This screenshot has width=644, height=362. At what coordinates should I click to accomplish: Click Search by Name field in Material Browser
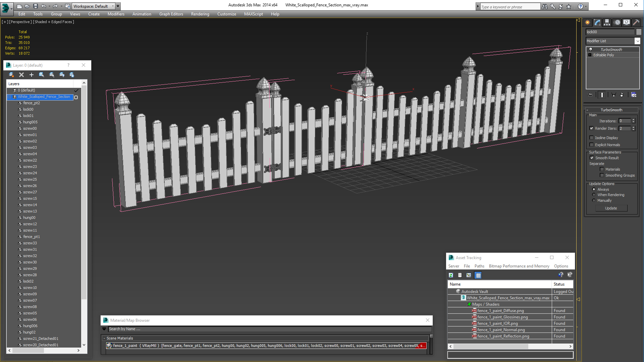point(266,329)
